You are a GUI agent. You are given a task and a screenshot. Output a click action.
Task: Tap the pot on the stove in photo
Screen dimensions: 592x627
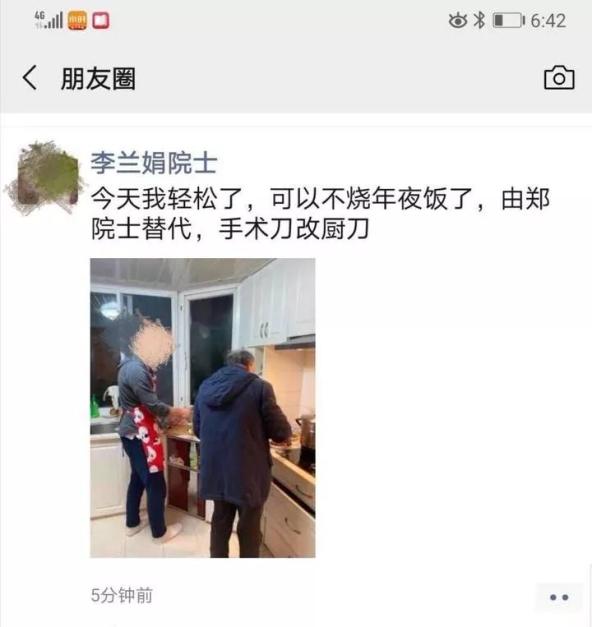306,433
